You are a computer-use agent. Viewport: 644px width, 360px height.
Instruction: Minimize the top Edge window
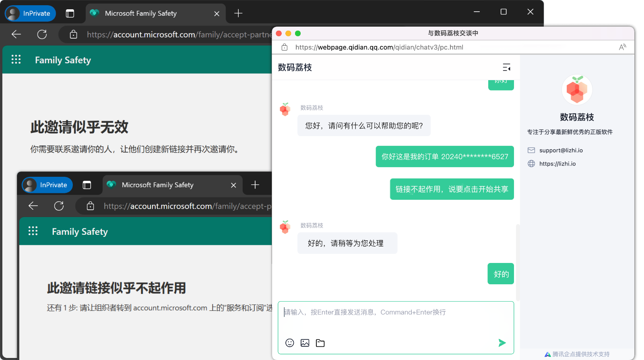coord(477,12)
